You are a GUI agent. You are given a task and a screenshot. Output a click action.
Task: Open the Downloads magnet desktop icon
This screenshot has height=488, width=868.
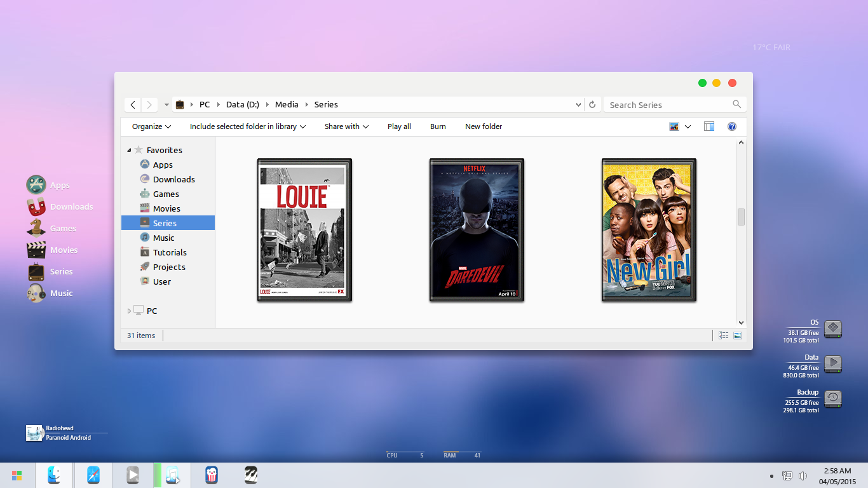coord(36,207)
